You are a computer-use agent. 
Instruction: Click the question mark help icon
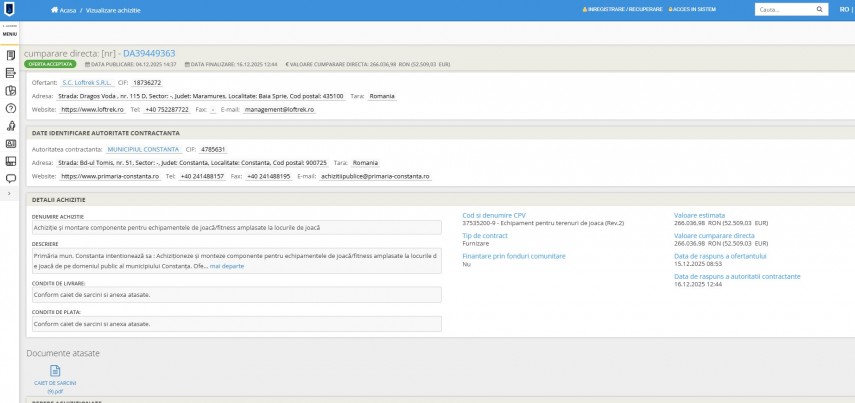point(10,108)
